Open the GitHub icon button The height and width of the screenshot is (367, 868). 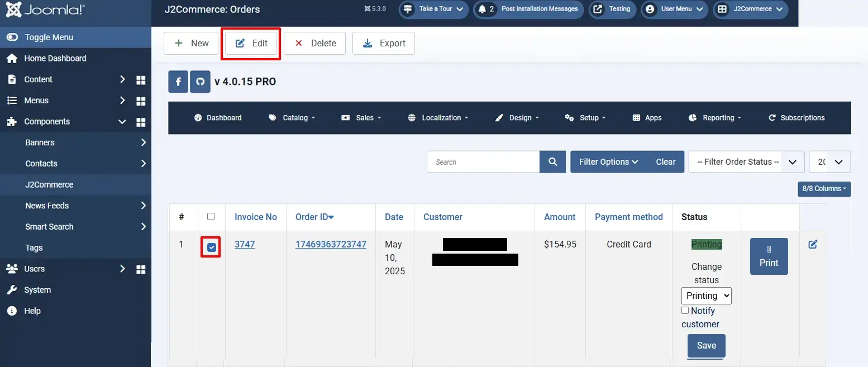[201, 82]
